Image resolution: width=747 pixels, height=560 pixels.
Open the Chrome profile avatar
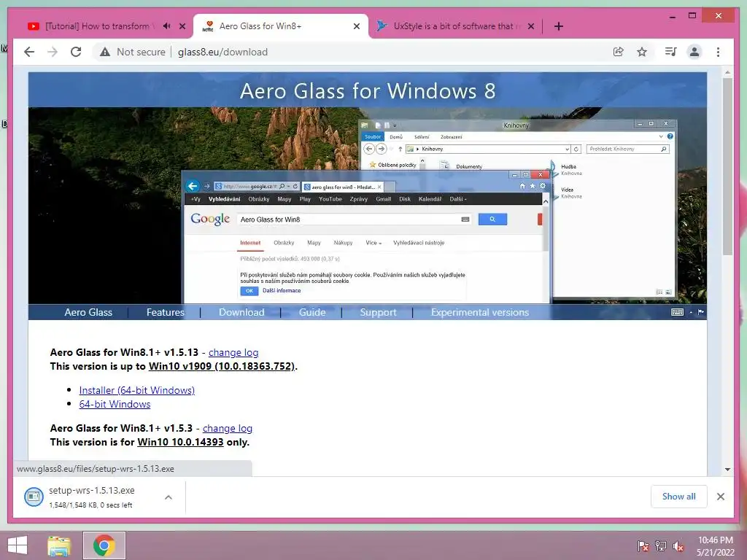(694, 52)
